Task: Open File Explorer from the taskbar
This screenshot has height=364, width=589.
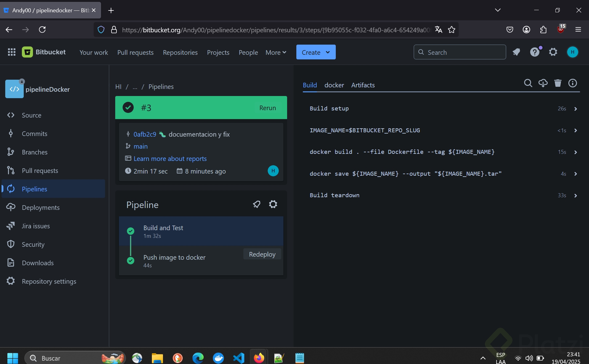Action: click(x=157, y=358)
